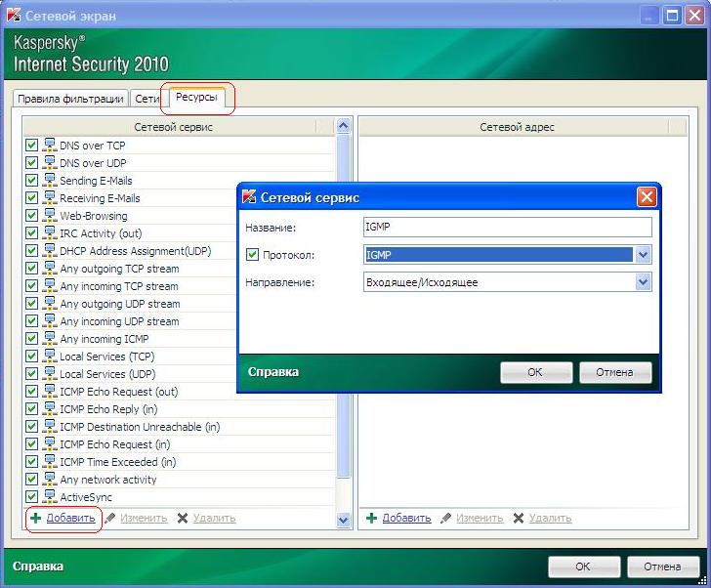This screenshot has width=711, height=588.
Task: Click Добавить link under network services
Action: point(70,518)
